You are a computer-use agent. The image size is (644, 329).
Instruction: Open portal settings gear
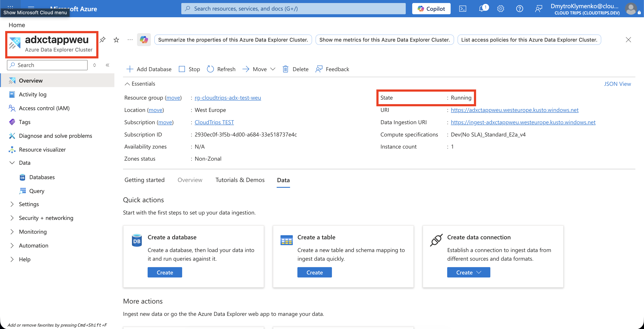(500, 9)
